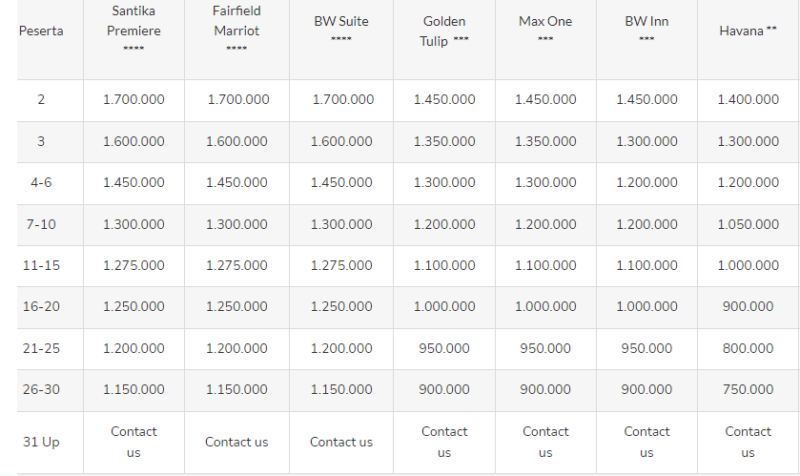Click the Santika Premiere column header

tap(134, 30)
